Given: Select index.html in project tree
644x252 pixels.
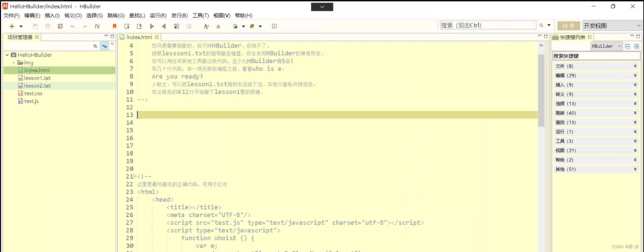Looking at the screenshot, I should (x=37, y=70).
